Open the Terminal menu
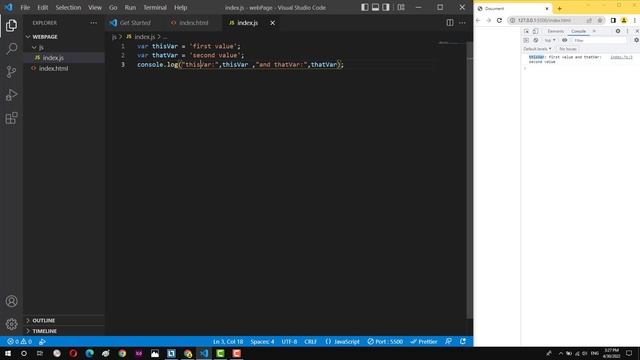640x360 pixels. click(155, 7)
